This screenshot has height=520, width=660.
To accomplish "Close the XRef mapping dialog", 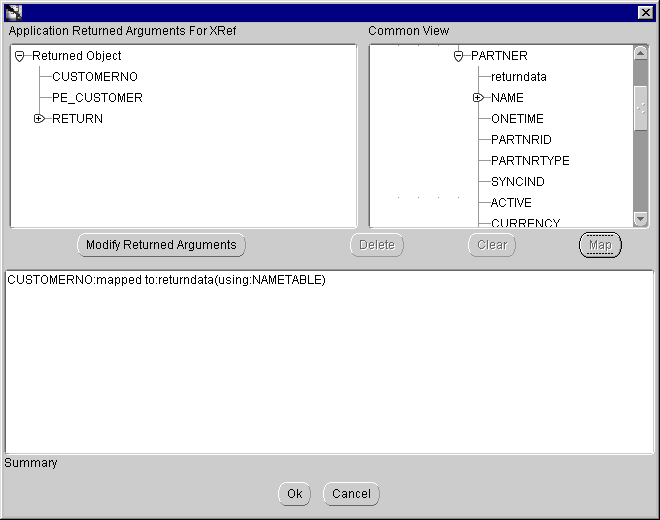I will click(645, 11).
